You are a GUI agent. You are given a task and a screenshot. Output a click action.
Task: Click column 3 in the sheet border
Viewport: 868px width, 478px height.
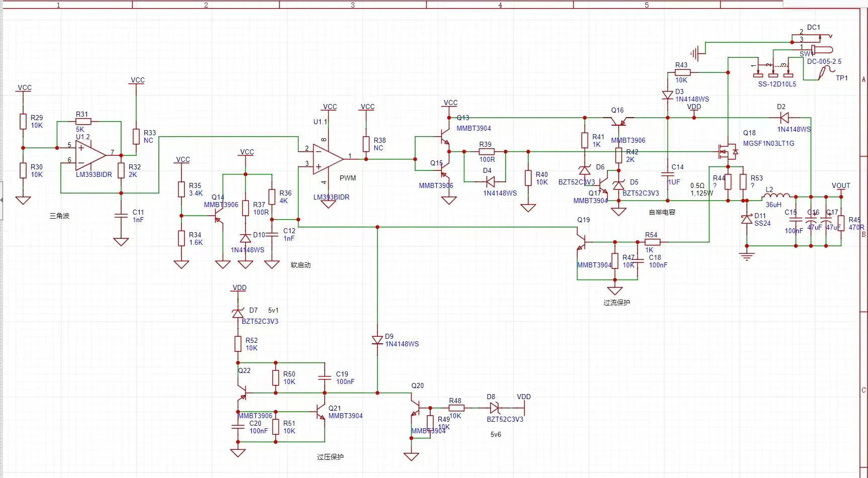(352, 5)
